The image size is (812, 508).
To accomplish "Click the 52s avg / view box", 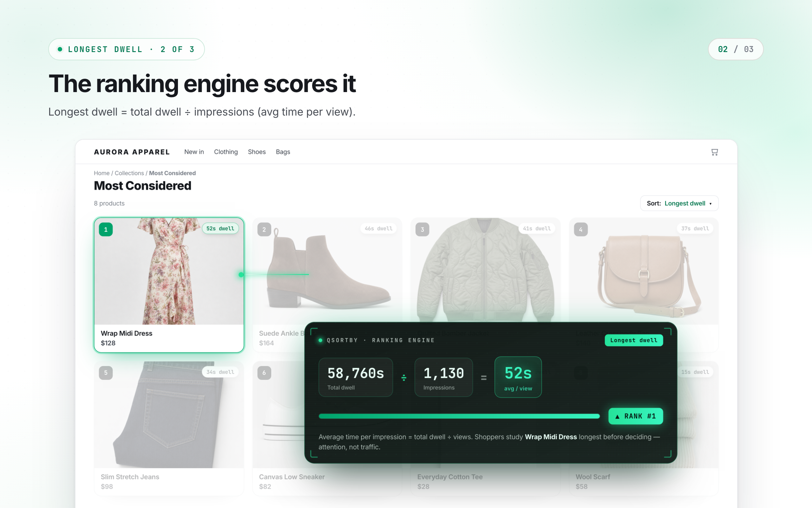I will pos(518,377).
